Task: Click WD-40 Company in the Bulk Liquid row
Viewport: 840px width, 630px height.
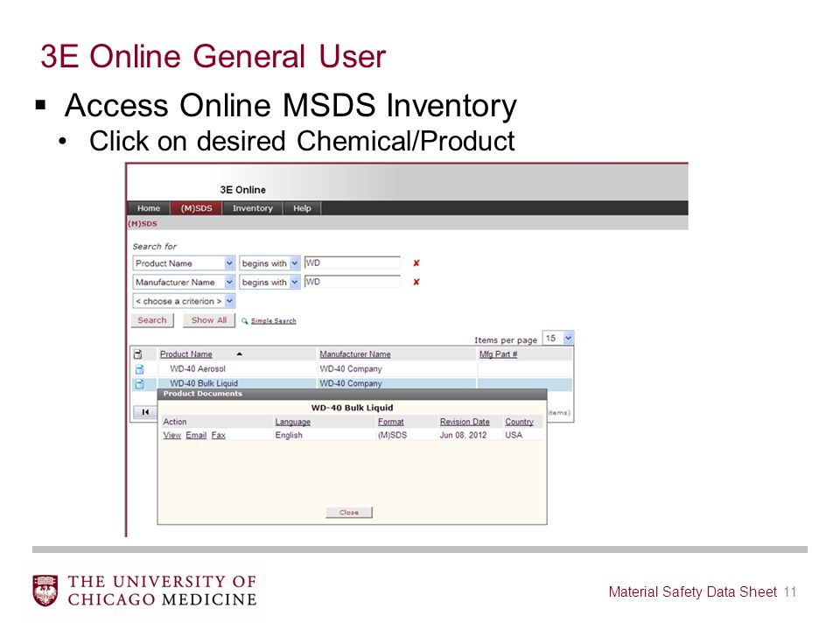Action: coord(350,383)
